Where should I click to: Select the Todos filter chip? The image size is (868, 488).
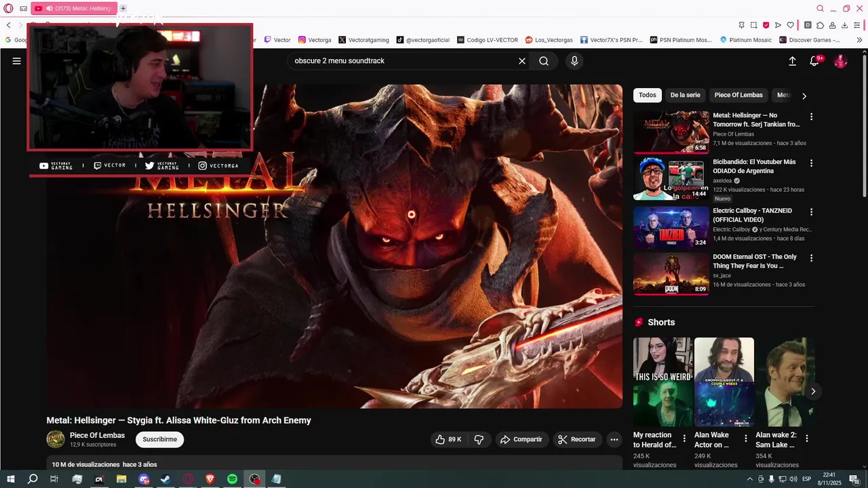(x=647, y=95)
